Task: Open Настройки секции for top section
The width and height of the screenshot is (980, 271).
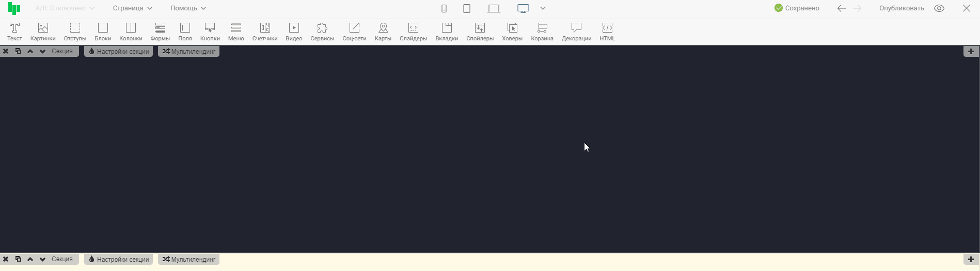Action: (x=119, y=51)
